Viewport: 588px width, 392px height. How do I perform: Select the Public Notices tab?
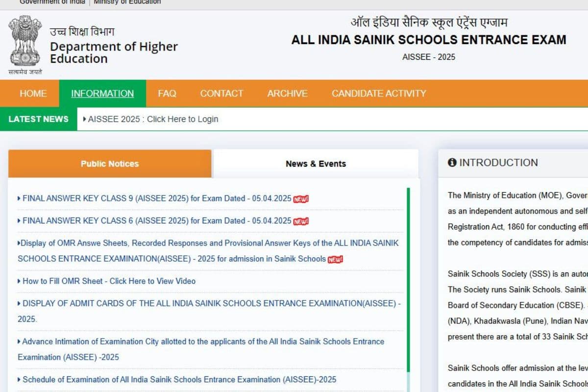point(110,164)
